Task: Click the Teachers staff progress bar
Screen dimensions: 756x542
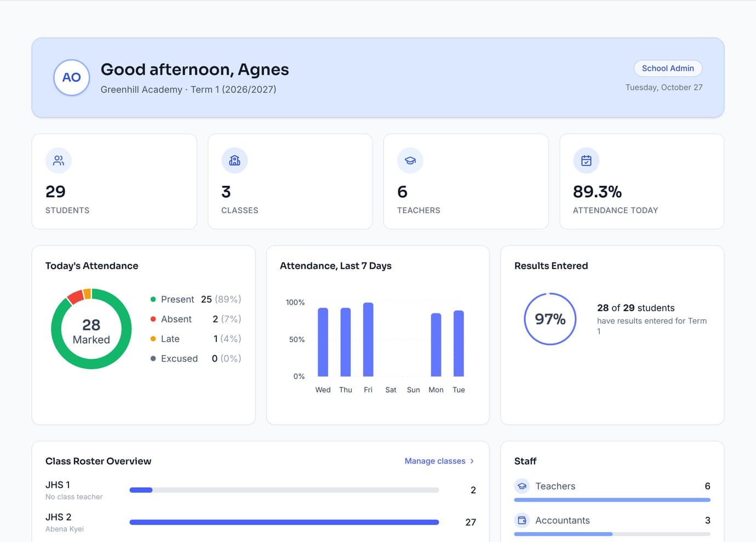Action: click(612, 500)
